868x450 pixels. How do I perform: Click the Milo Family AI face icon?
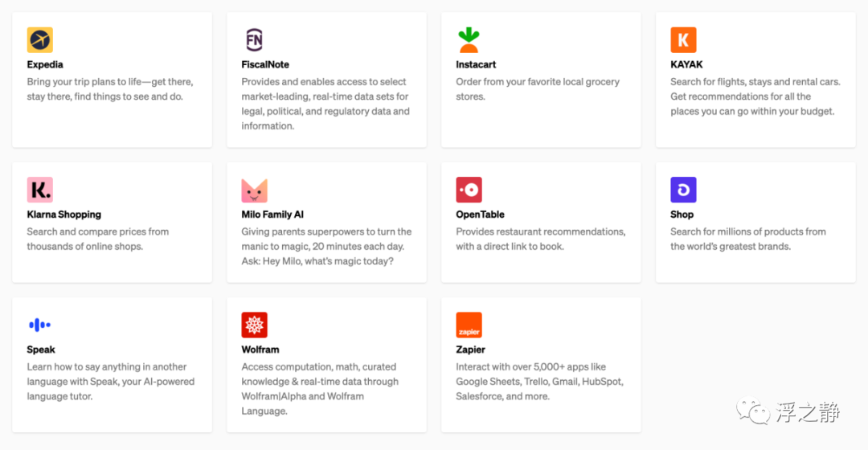(254, 190)
